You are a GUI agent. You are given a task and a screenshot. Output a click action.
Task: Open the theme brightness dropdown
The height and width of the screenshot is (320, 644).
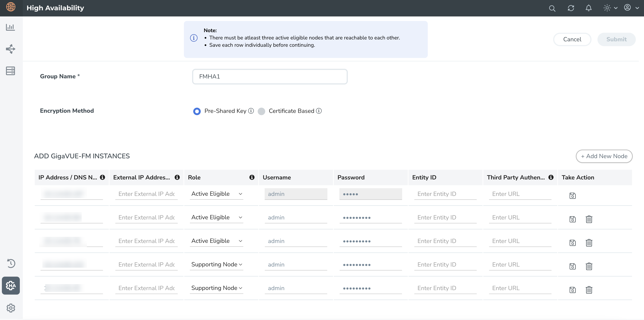610,8
